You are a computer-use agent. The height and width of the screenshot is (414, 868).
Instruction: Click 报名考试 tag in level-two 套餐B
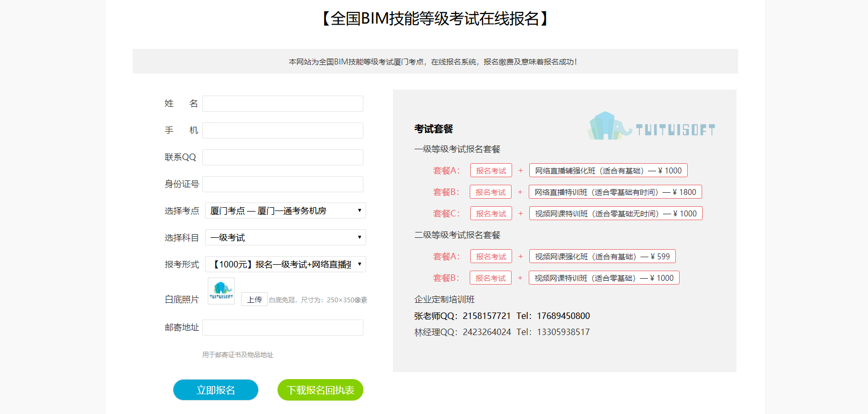click(x=491, y=278)
